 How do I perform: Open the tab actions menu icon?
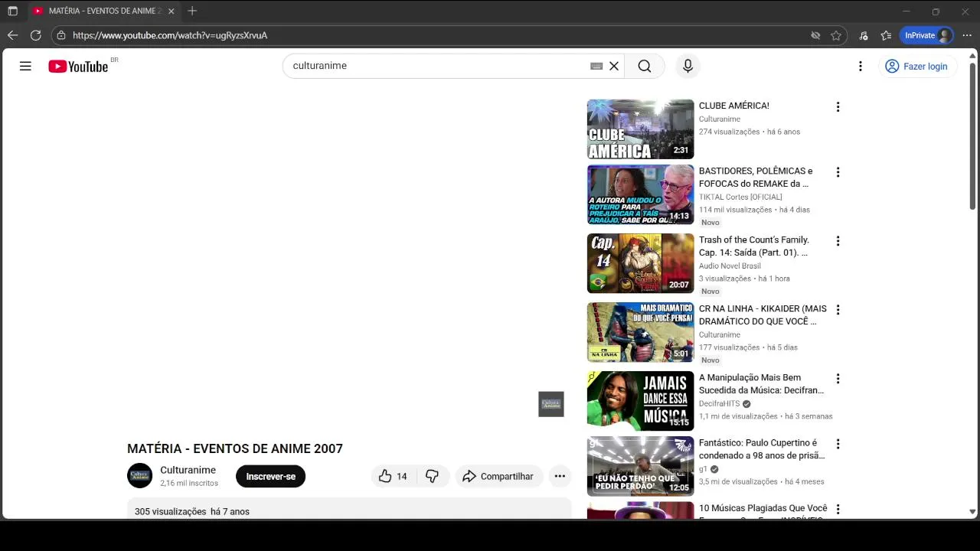point(12,11)
